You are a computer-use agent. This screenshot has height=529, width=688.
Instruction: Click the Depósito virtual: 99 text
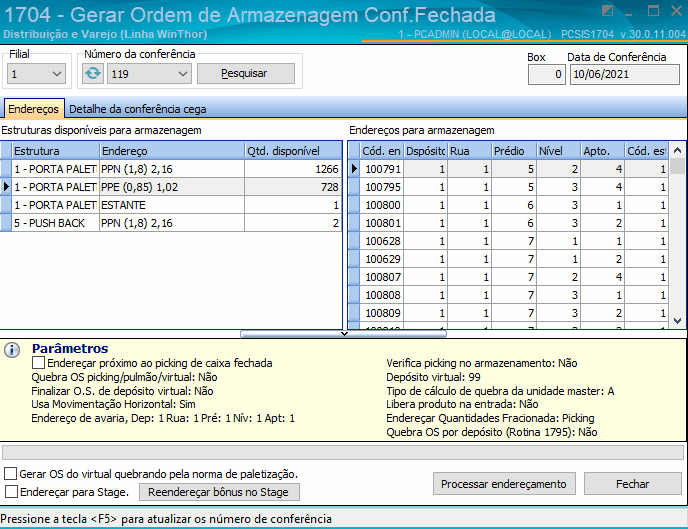pyautogui.click(x=433, y=377)
